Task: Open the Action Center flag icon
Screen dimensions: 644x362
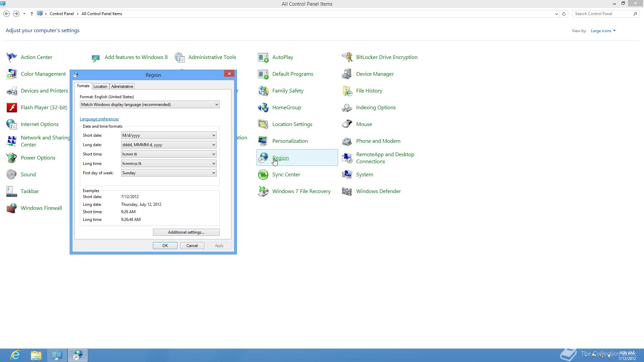Action: point(12,57)
